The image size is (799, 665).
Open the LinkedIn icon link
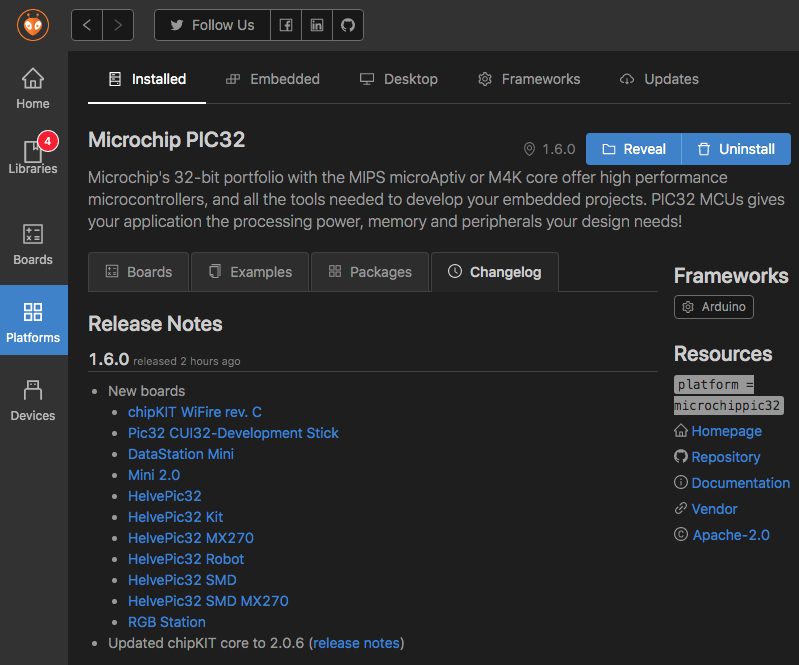click(317, 25)
